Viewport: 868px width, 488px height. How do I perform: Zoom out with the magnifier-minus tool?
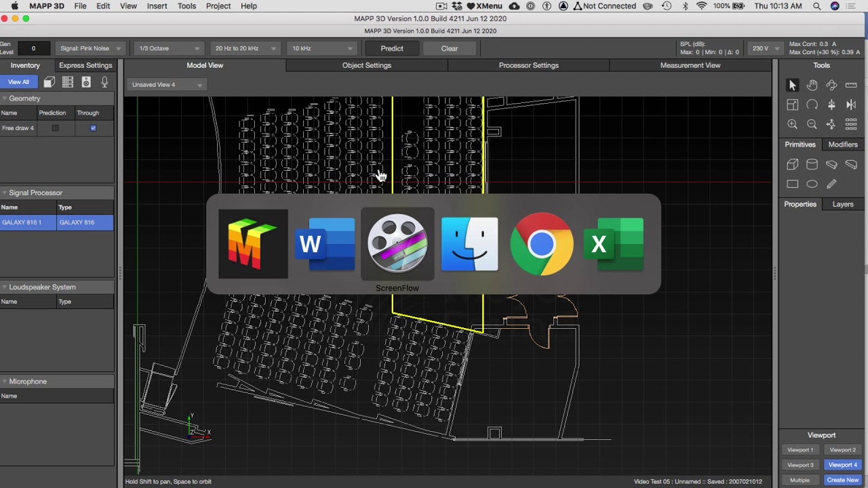point(812,124)
